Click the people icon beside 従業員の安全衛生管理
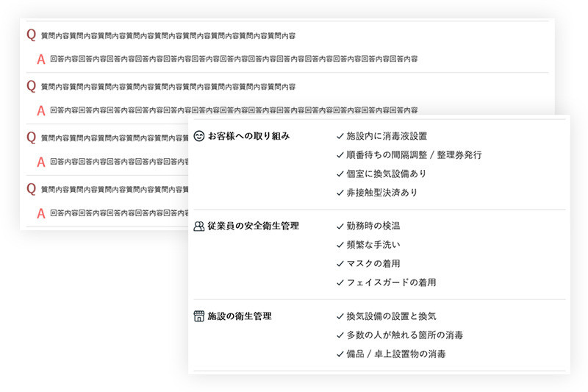Screen dimensions: 588x392 tap(198, 227)
